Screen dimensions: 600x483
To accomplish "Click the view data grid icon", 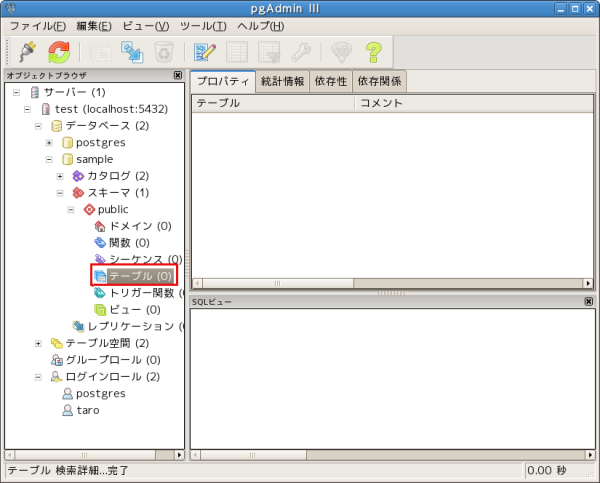I will tap(237, 52).
